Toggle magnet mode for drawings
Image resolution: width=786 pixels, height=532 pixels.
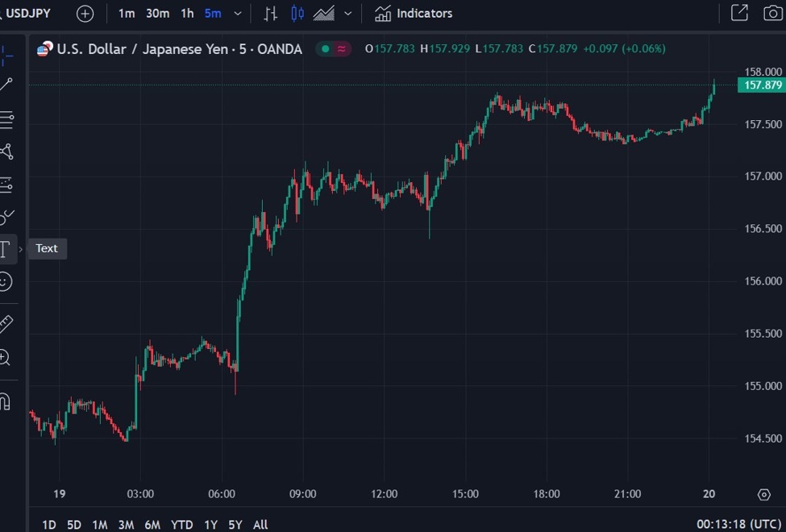pyautogui.click(x=6, y=401)
